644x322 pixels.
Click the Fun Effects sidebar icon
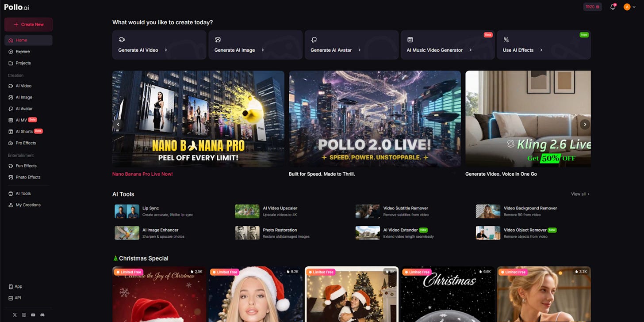click(11, 166)
